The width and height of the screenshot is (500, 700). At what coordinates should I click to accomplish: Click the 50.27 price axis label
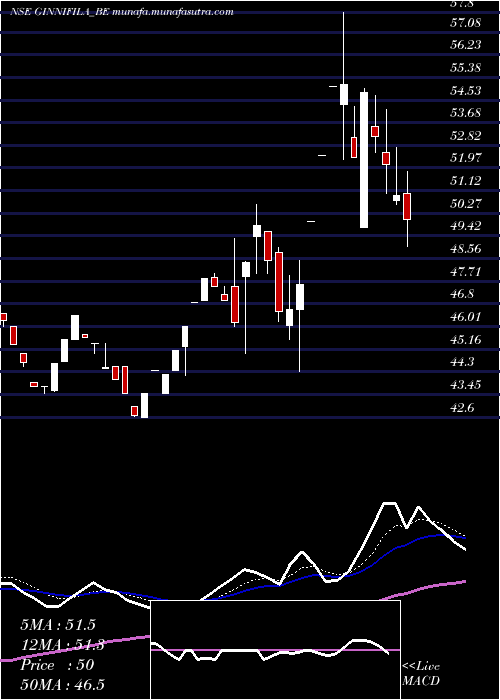[466, 203]
